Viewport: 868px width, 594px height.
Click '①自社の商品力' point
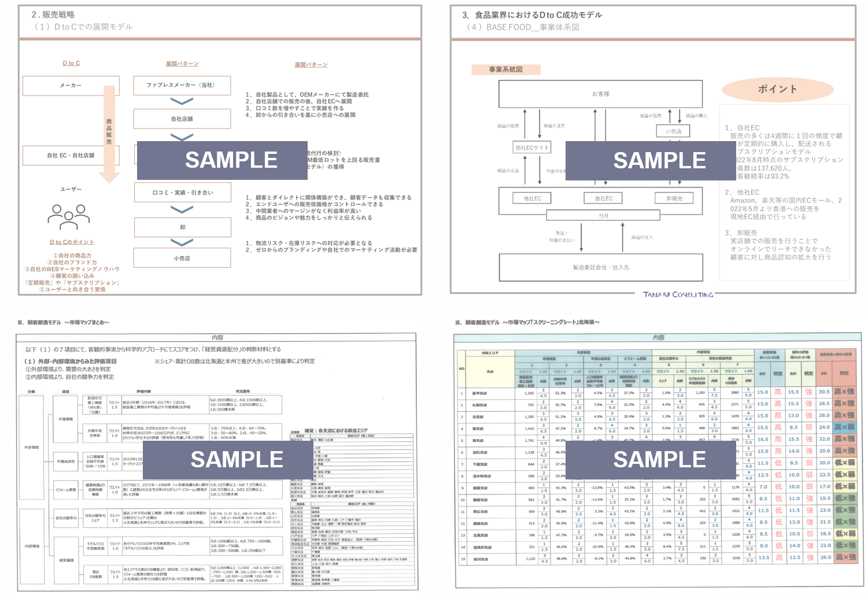coord(72,256)
